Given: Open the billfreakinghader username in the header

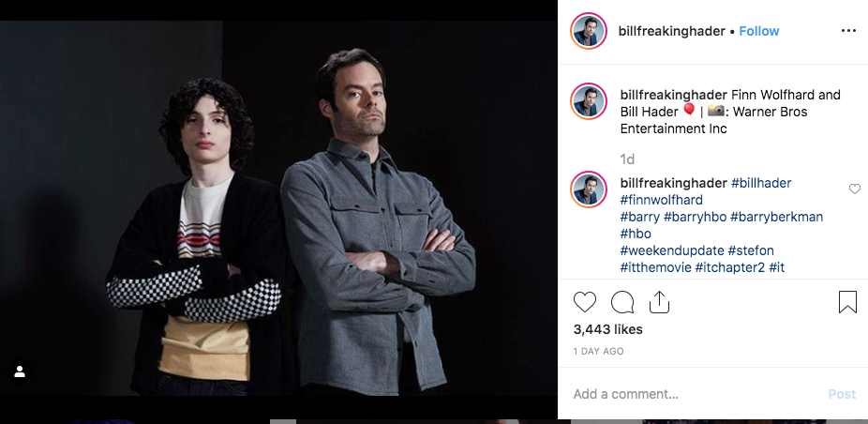Looking at the screenshot, I should [x=671, y=31].
